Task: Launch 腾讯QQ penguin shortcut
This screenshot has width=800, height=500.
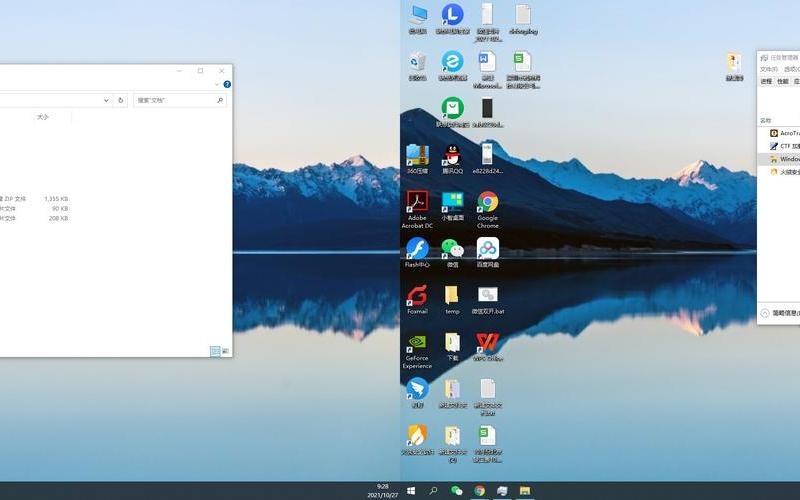Action: tap(453, 159)
